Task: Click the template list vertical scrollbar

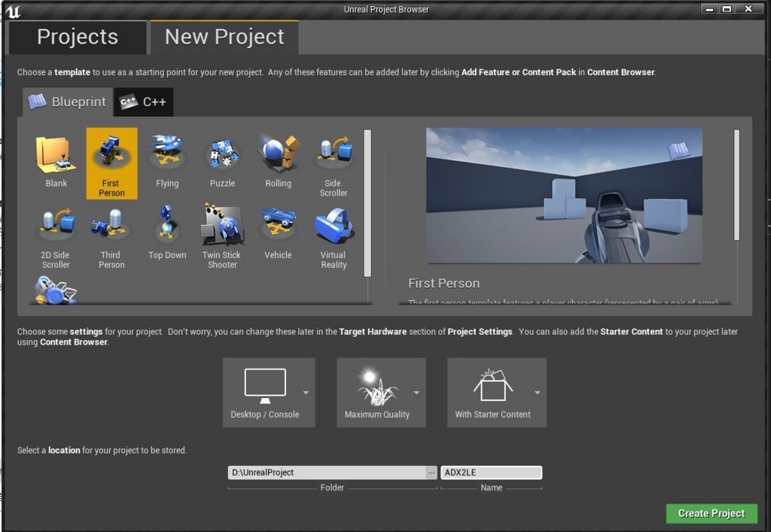Action: (x=367, y=203)
